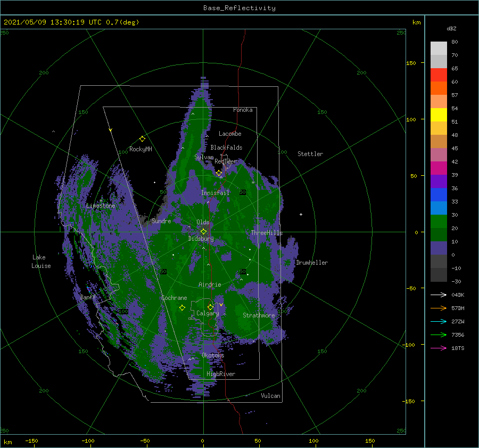
Task: Click the Okotoks label
Action: (x=213, y=355)
